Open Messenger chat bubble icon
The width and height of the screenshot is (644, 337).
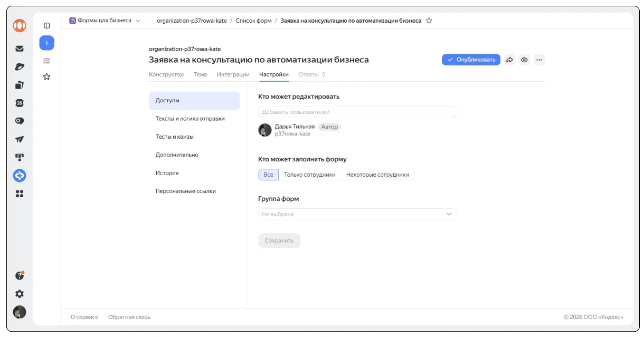pyautogui.click(x=20, y=121)
